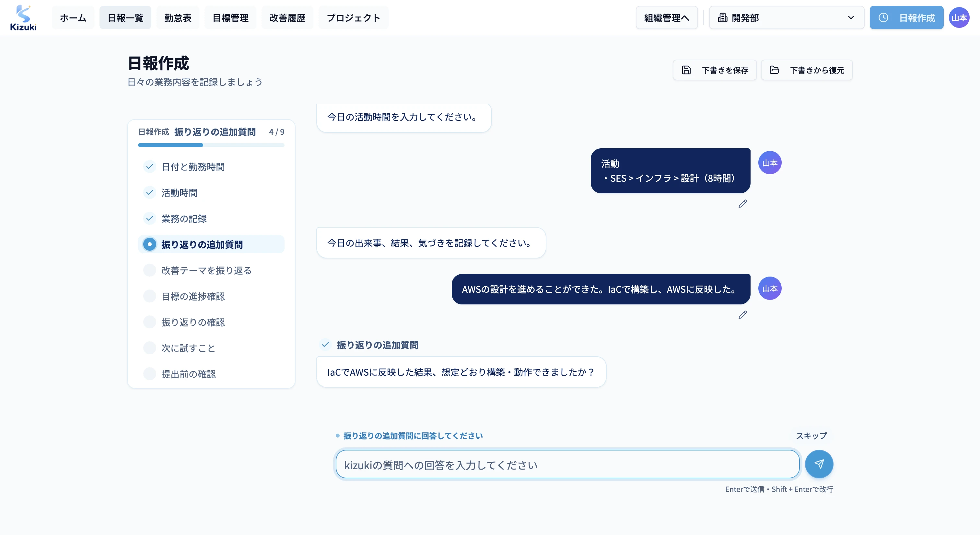Click 山本 avatar next to AWS message
The height and width of the screenshot is (535, 980).
click(x=770, y=289)
